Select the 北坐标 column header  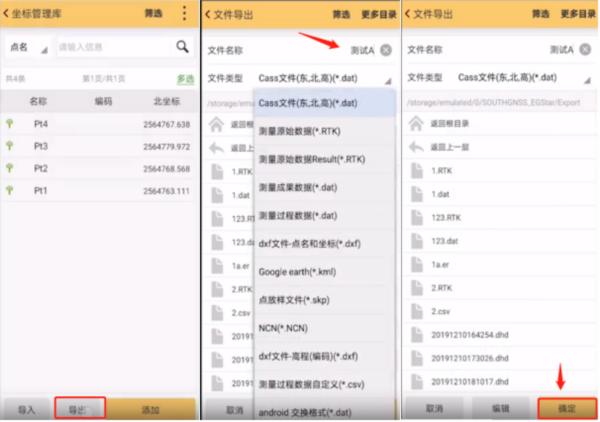point(167,101)
